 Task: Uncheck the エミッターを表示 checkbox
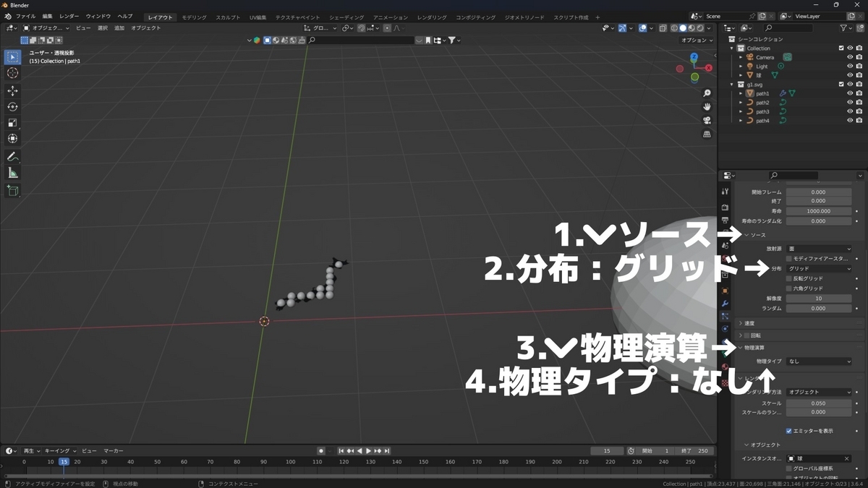(789, 430)
